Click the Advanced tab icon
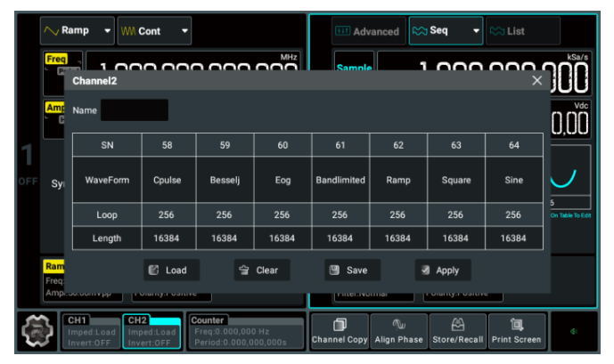Image resolution: width=614 pixels, height=364 pixels. pyautogui.click(x=342, y=31)
